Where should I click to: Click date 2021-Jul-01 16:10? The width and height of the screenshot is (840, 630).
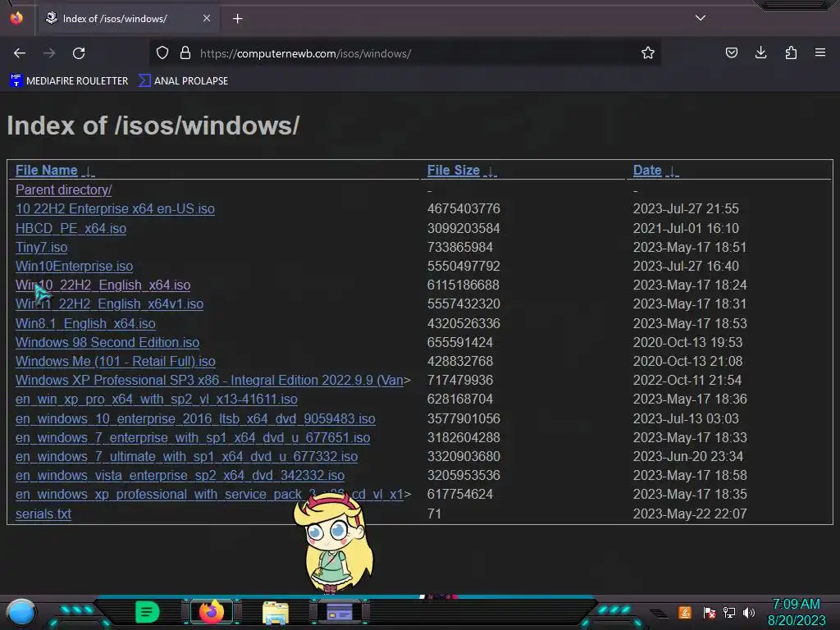coord(686,228)
